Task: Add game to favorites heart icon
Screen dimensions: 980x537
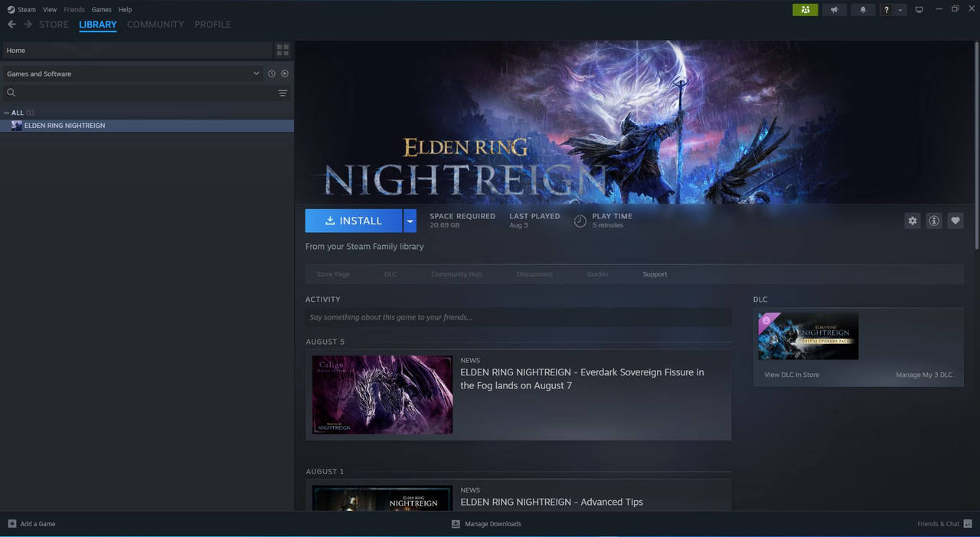Action: point(955,221)
